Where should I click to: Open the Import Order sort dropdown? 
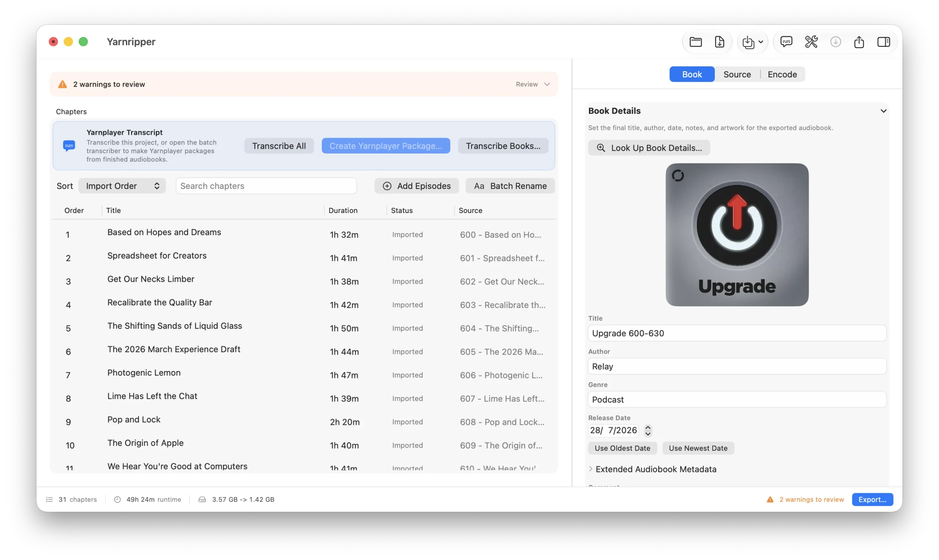122,186
